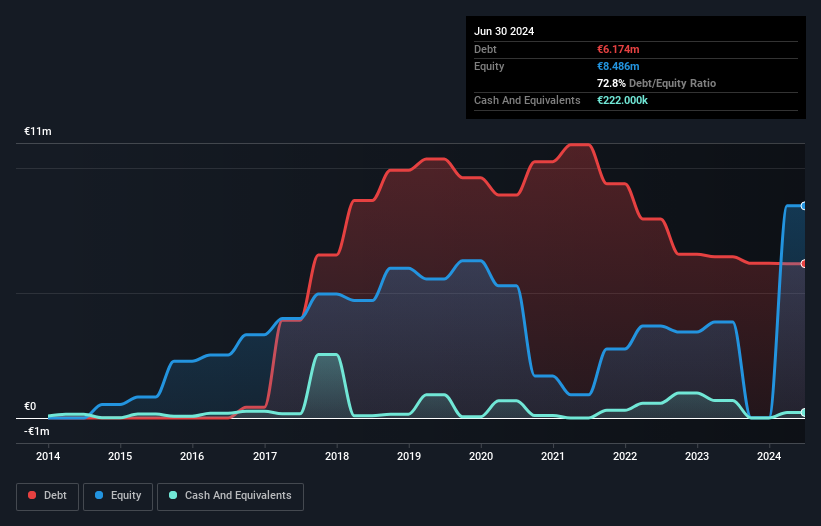Click the 2014 x-axis label

point(48,456)
